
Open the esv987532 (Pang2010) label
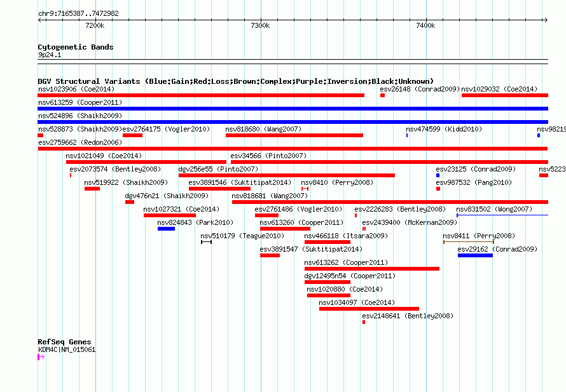474,182
